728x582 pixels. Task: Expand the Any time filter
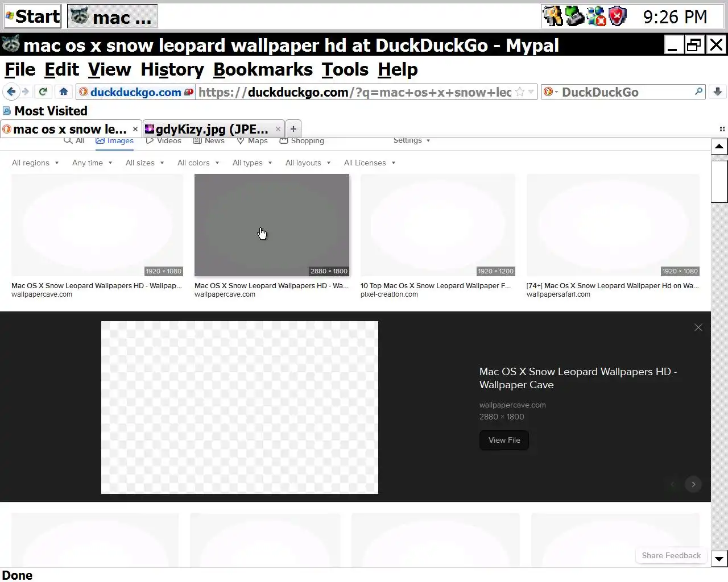pyautogui.click(x=92, y=163)
